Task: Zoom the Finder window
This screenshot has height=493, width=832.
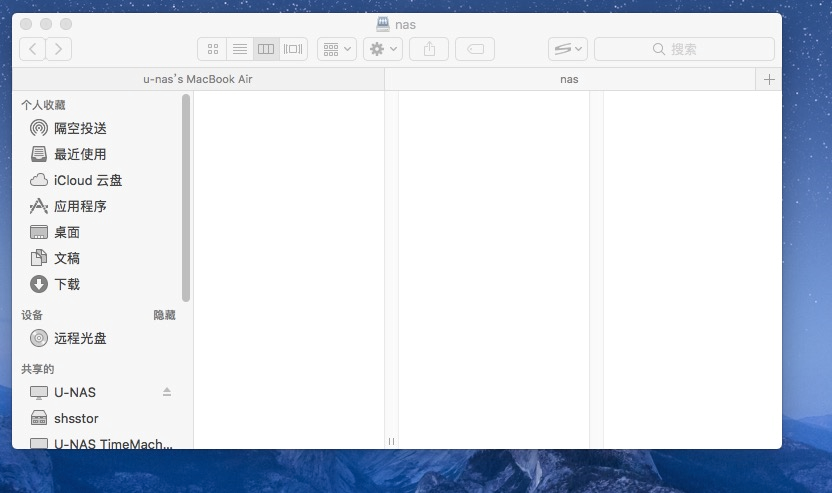Action: point(66,24)
